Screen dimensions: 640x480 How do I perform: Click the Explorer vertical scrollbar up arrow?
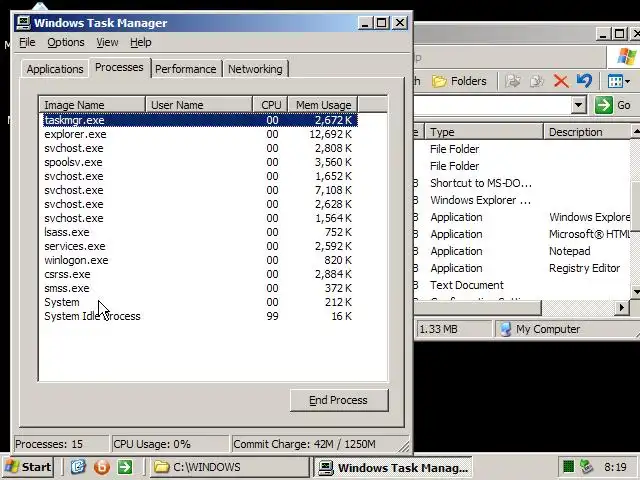click(636, 131)
